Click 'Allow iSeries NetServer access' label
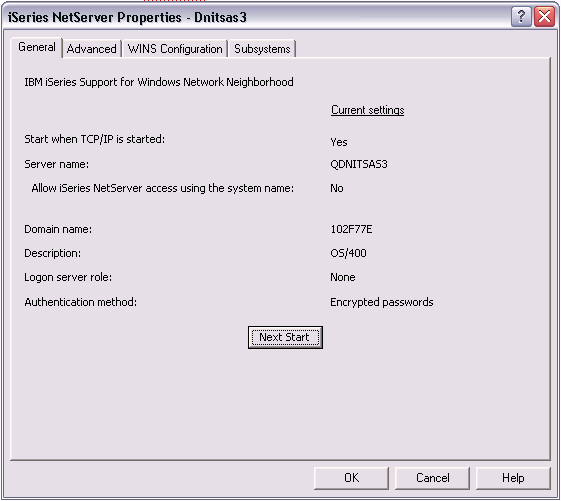This screenshot has height=501, width=561. (x=162, y=188)
